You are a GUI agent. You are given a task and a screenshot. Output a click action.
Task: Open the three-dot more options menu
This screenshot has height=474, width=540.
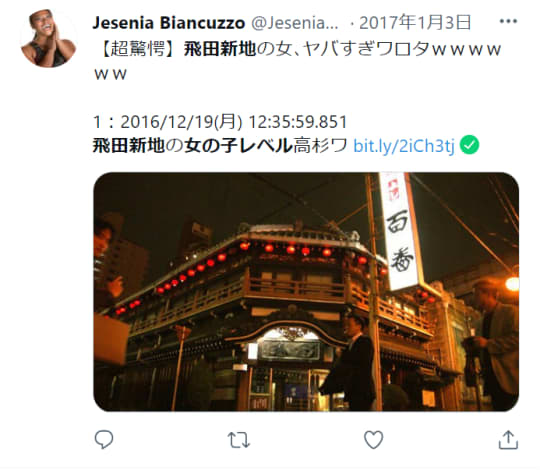pyautogui.click(x=508, y=21)
